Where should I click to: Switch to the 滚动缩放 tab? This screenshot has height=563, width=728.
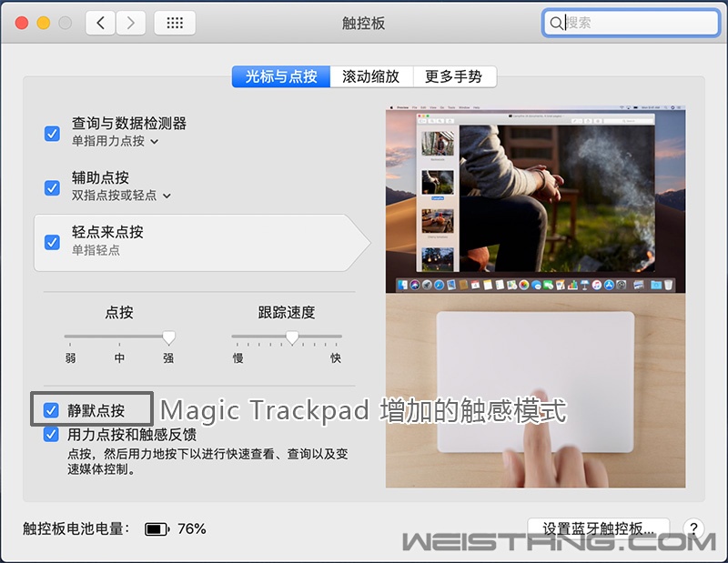(371, 76)
